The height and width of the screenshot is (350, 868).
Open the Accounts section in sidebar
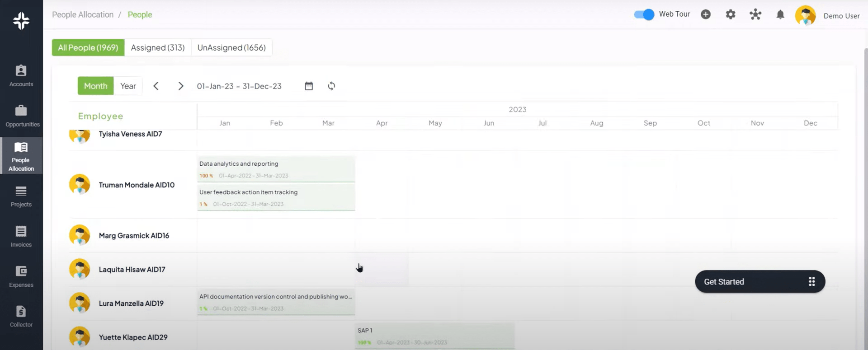click(21, 75)
